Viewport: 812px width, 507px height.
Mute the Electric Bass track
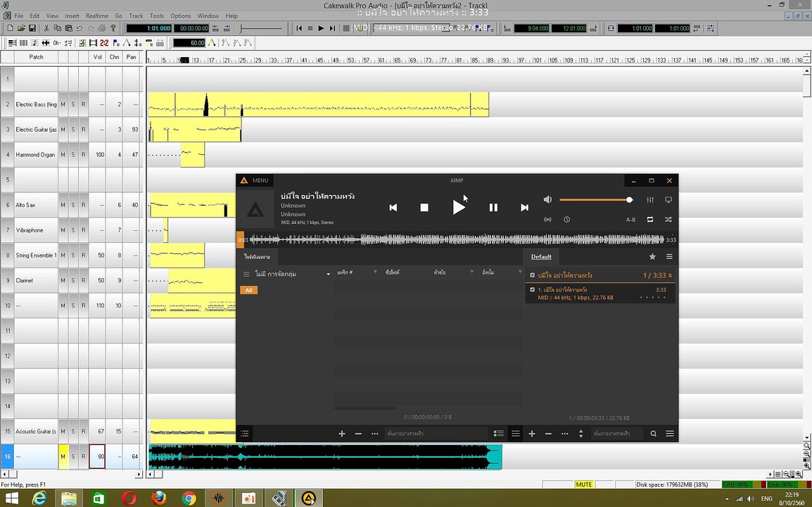pyautogui.click(x=63, y=104)
